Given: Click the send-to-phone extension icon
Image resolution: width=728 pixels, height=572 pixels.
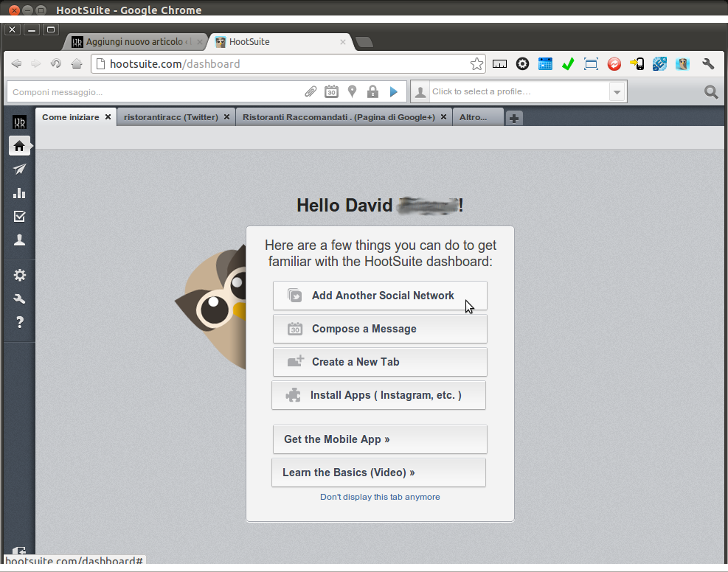Looking at the screenshot, I should pyautogui.click(x=637, y=64).
